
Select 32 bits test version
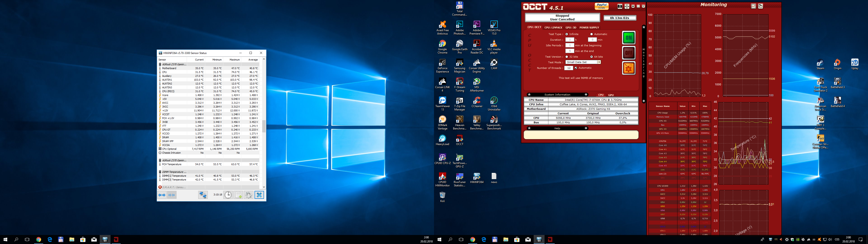tap(567, 57)
